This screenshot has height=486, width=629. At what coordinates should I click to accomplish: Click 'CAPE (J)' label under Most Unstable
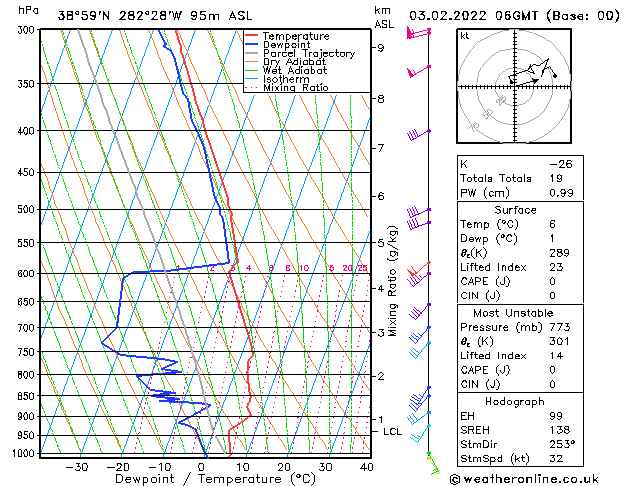tap(485, 370)
